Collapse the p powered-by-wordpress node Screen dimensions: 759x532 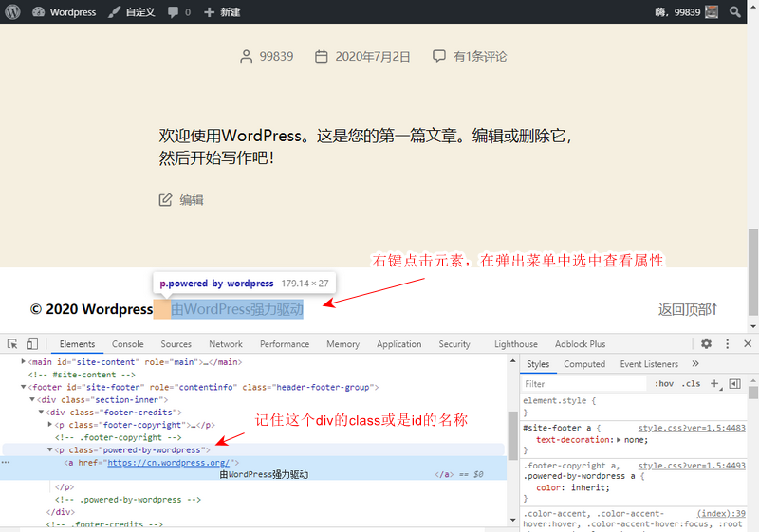[x=50, y=449]
